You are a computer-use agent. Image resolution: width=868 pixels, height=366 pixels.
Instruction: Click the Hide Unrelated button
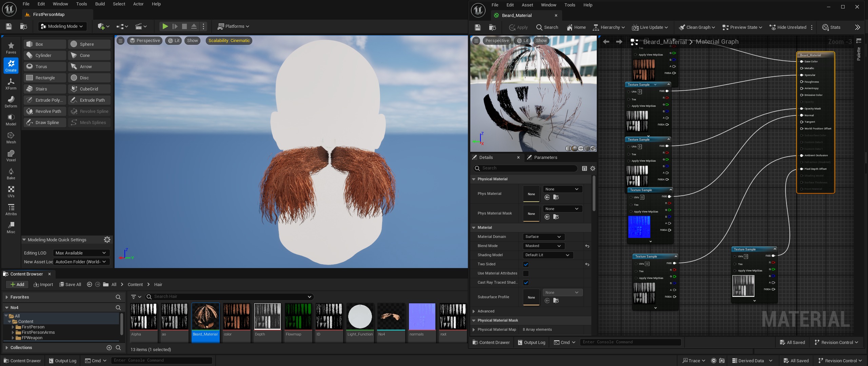788,27
